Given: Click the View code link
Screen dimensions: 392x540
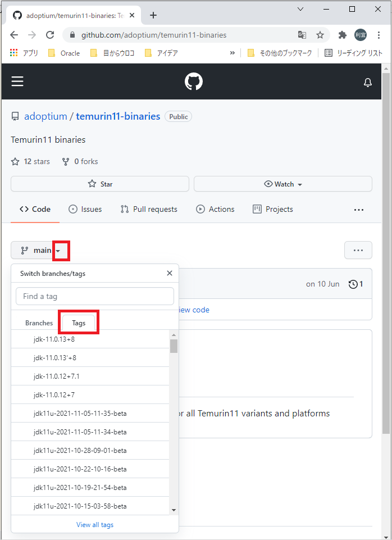Looking at the screenshot, I should [x=193, y=310].
